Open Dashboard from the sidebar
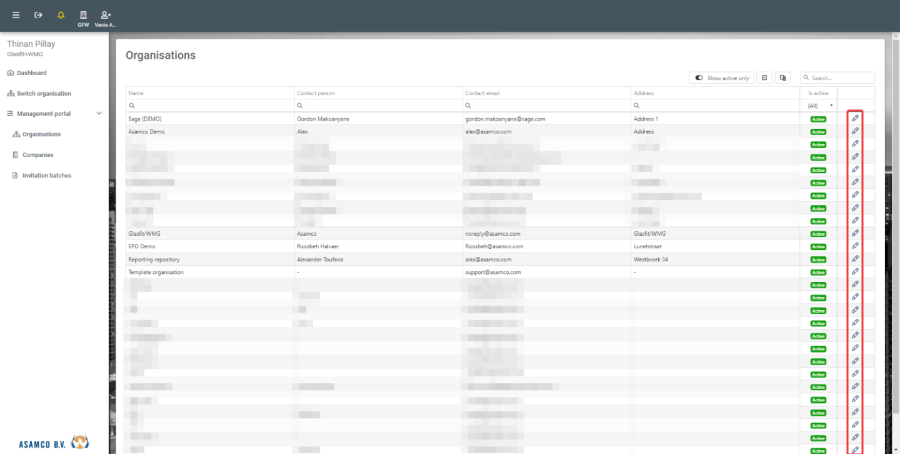900x454 pixels. 31,73
